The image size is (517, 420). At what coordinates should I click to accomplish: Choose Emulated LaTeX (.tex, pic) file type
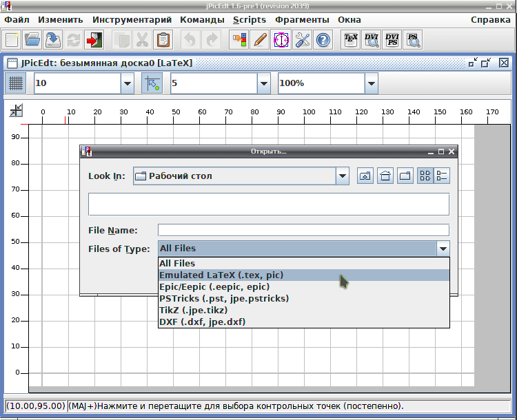304,275
